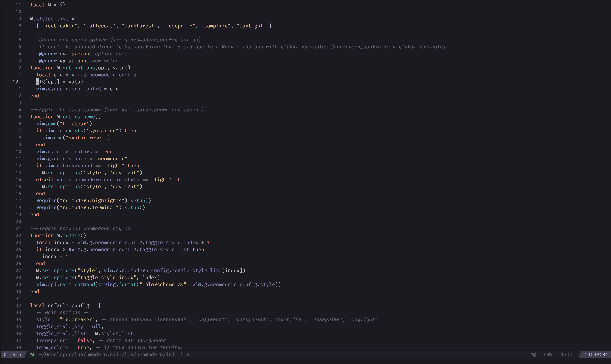Click the "darkforest" string in styles list
This screenshot has height=364, width=611.
(139, 26)
